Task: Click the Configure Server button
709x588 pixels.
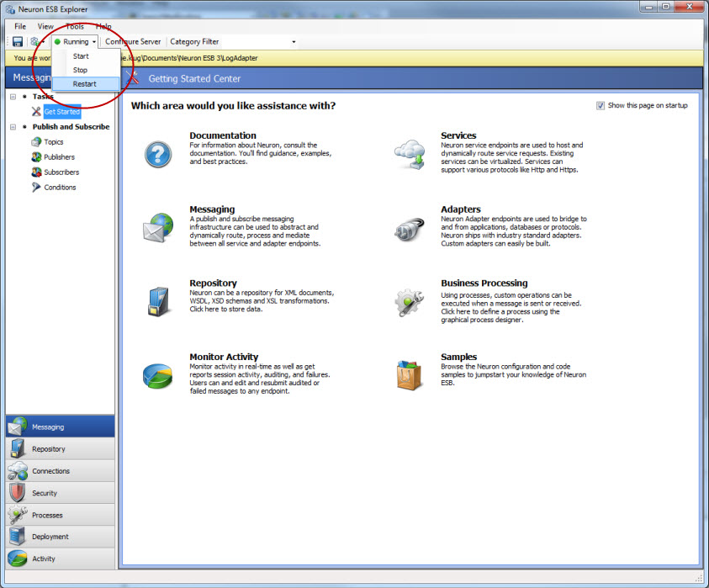Action: [x=133, y=41]
